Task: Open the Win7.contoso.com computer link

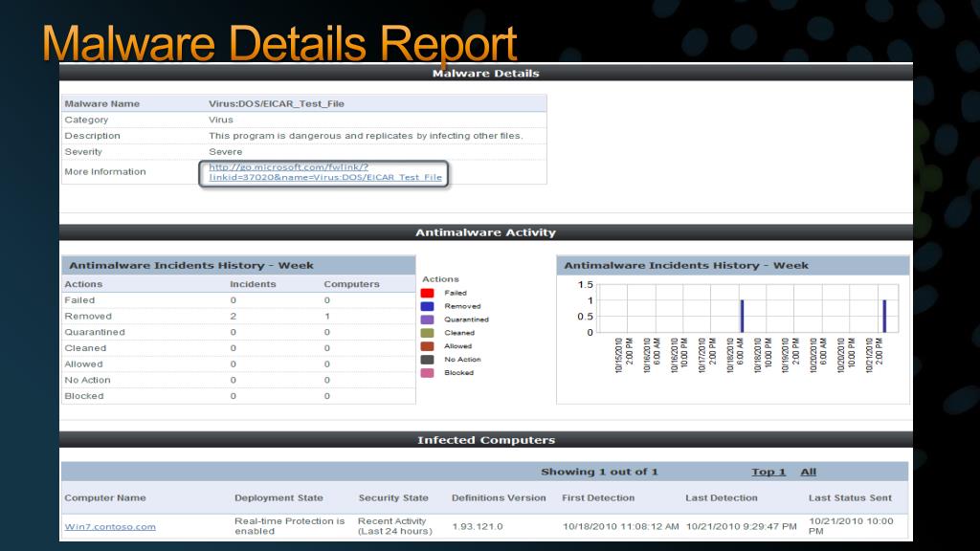Action: [x=110, y=527]
